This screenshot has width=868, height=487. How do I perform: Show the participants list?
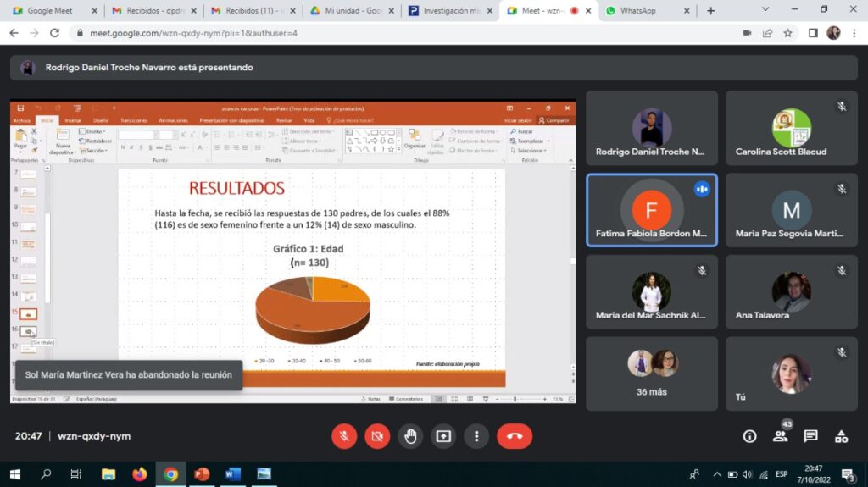[780, 436]
